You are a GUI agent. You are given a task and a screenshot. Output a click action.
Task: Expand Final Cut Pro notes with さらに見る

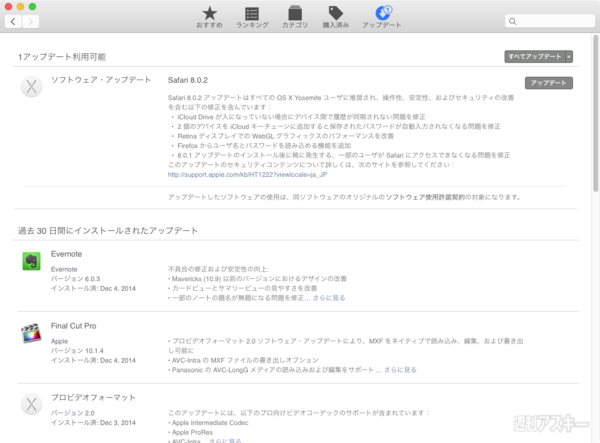(x=400, y=370)
